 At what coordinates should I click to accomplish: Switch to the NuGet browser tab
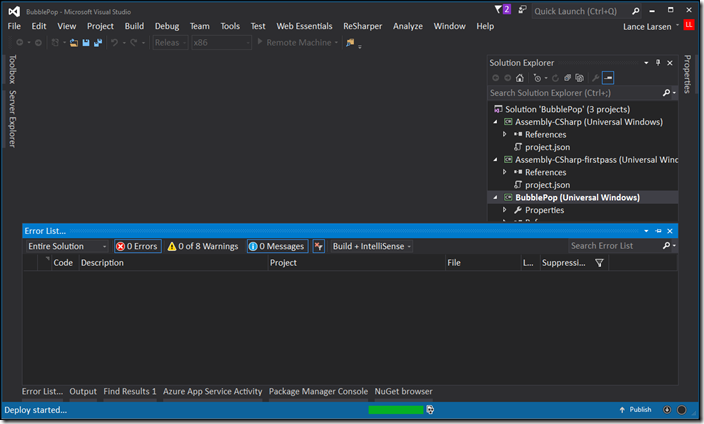pyautogui.click(x=403, y=391)
